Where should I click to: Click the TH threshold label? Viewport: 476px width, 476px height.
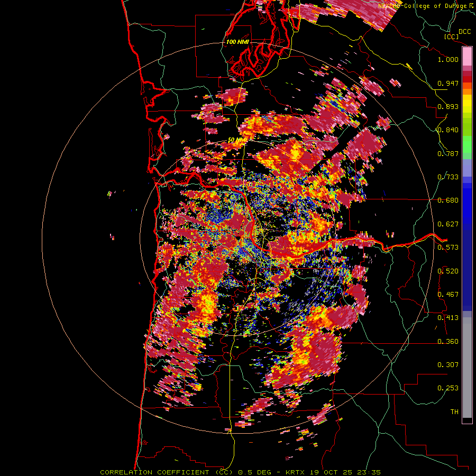point(454,412)
